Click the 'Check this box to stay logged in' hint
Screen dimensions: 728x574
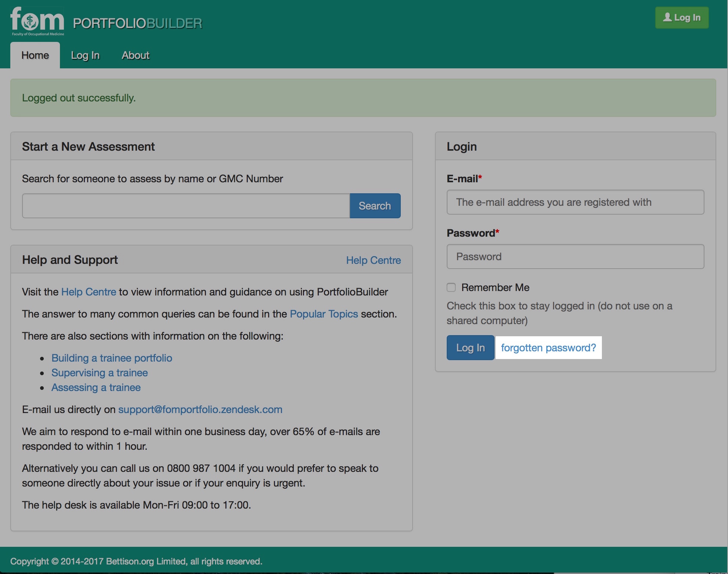point(560,313)
